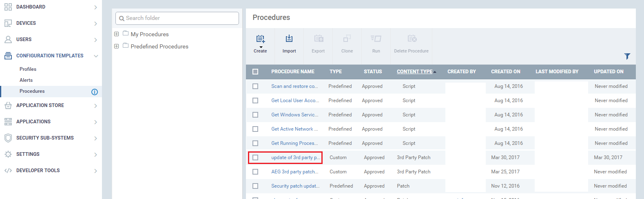Click the Predefined Procedures folder icon
This screenshot has height=199, width=644.
tap(126, 46)
